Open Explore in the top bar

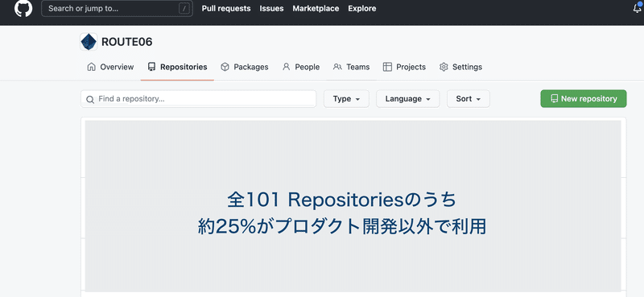point(361,9)
